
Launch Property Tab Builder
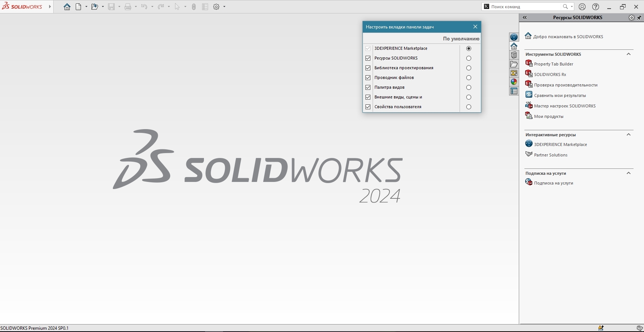click(549, 64)
